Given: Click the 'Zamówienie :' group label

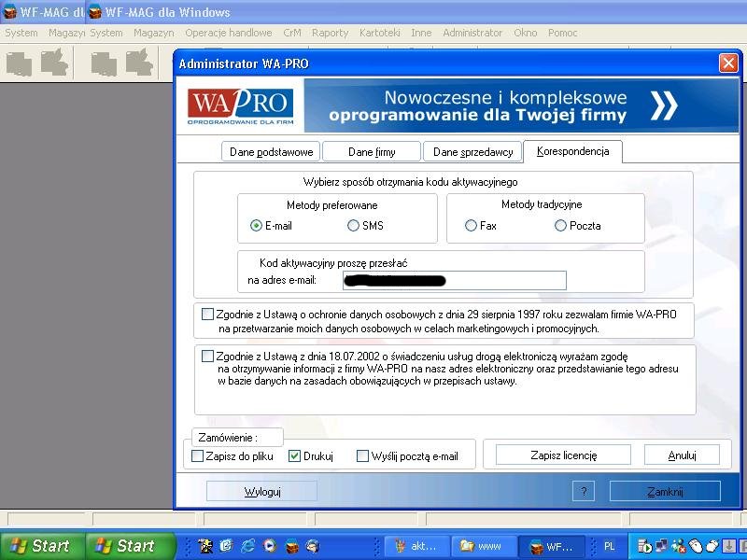Looking at the screenshot, I should pos(228,437).
